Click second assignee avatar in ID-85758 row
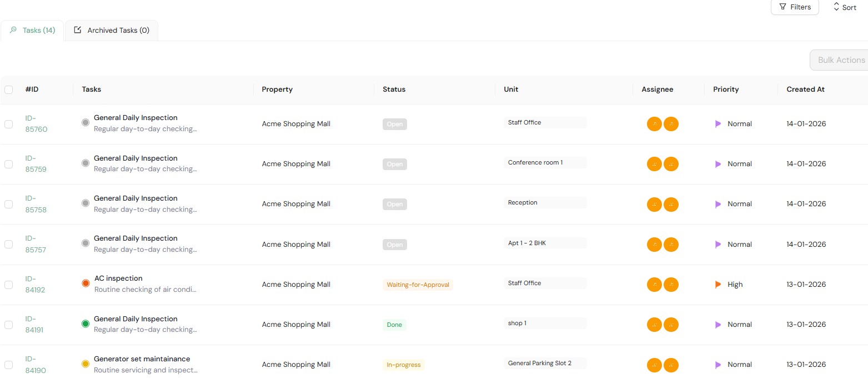The width and height of the screenshot is (868, 383). 671,205
